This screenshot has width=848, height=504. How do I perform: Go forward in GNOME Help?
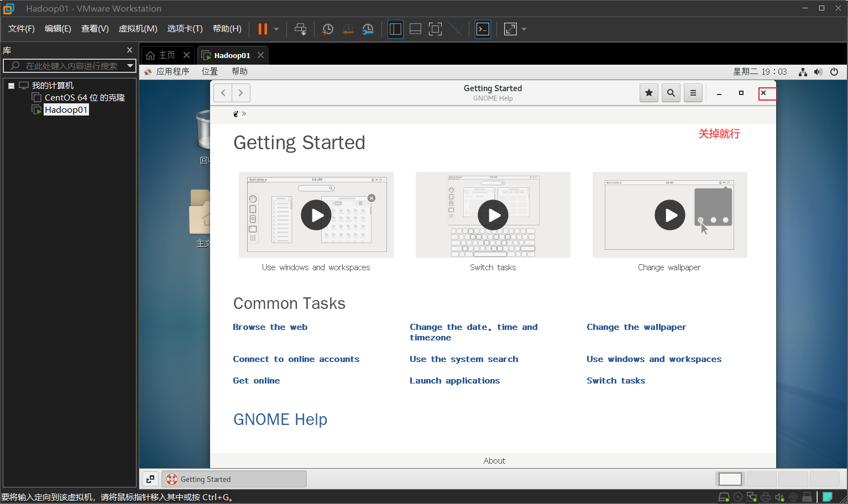(x=241, y=93)
